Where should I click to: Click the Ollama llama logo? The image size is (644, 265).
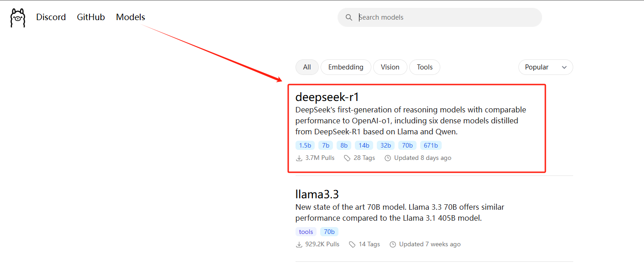point(18,18)
